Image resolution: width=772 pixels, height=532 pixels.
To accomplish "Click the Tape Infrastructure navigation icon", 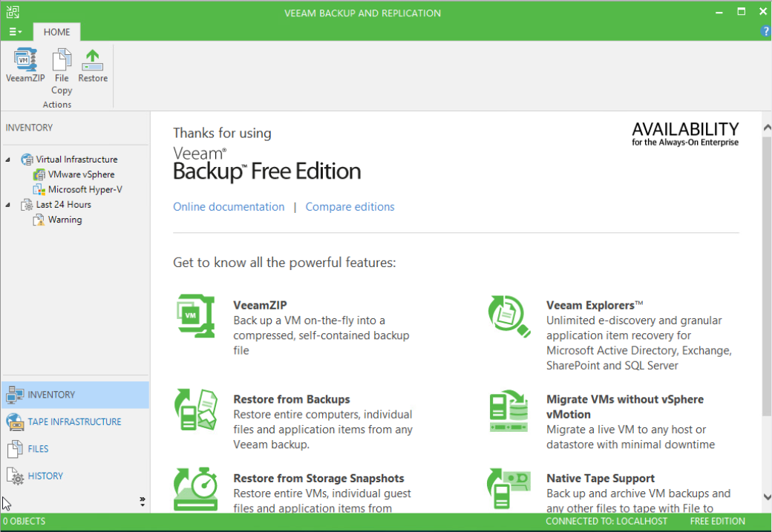I will [x=15, y=421].
